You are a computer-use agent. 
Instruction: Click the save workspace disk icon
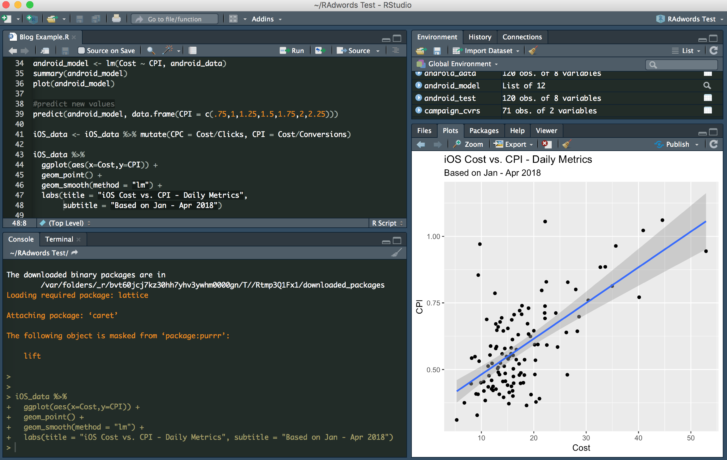pos(437,50)
